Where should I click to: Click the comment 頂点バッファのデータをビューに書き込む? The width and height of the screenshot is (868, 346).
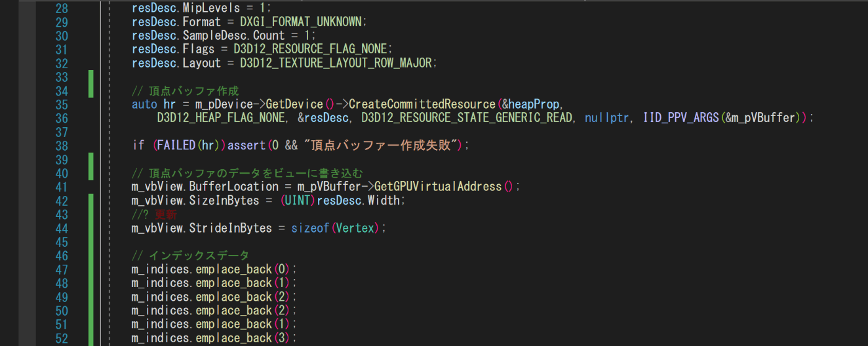248,172
